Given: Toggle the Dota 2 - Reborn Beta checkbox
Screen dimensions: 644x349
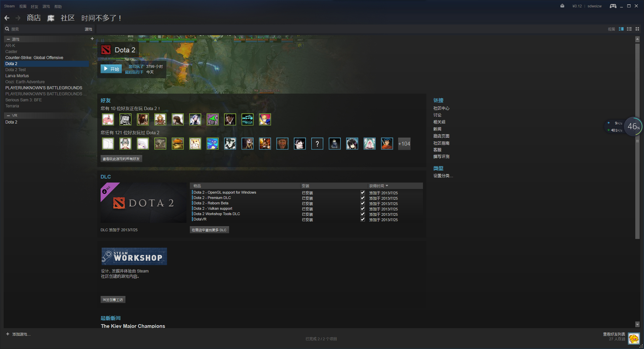Looking at the screenshot, I should point(363,203).
